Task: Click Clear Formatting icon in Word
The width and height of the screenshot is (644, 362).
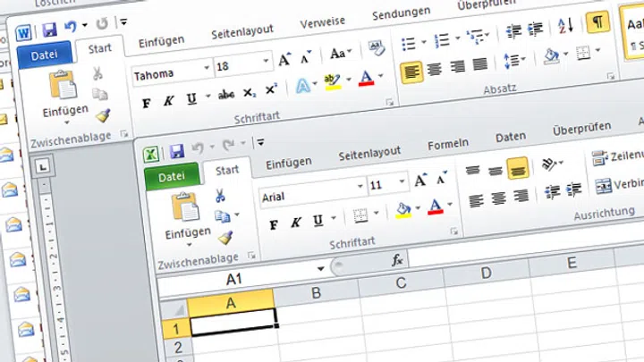Action: click(x=377, y=47)
